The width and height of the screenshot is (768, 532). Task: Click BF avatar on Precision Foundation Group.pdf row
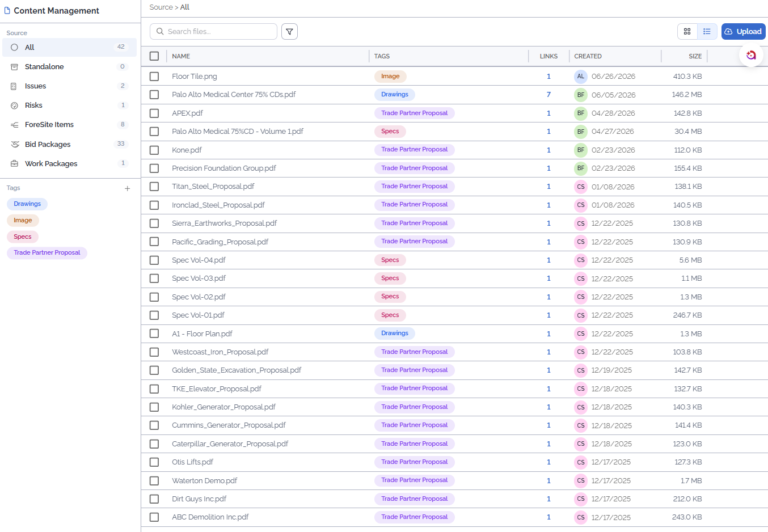[x=580, y=168]
